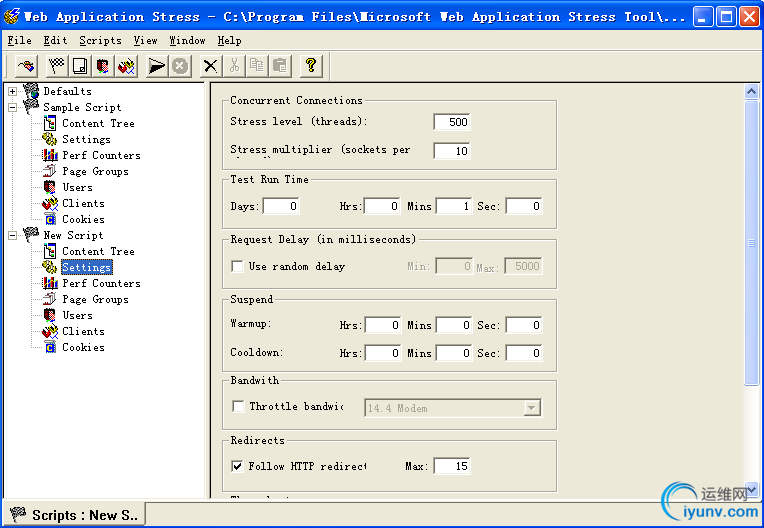Click the Redirects Max field
This screenshot has height=528, width=764.
point(452,466)
